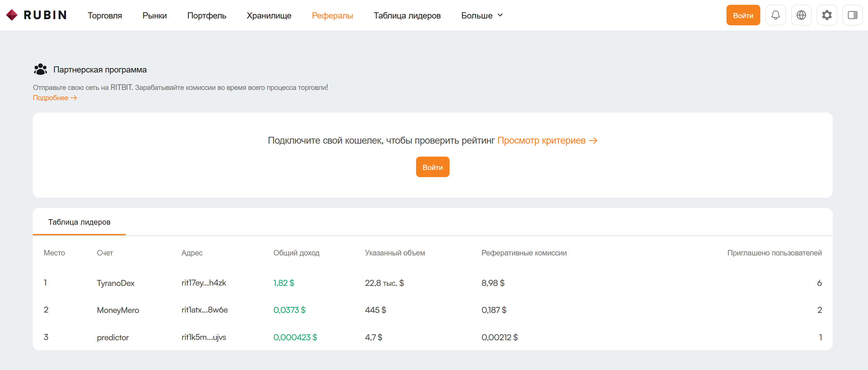Open the Торговля menu item

(105, 15)
